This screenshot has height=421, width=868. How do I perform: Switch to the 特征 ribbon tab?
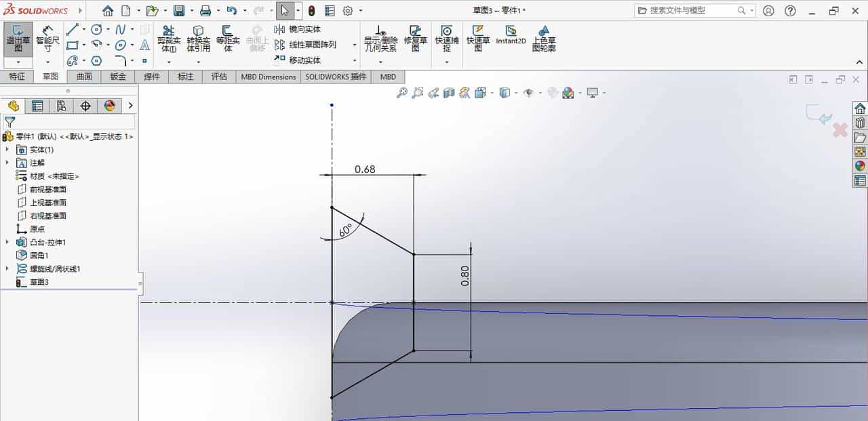[x=18, y=77]
